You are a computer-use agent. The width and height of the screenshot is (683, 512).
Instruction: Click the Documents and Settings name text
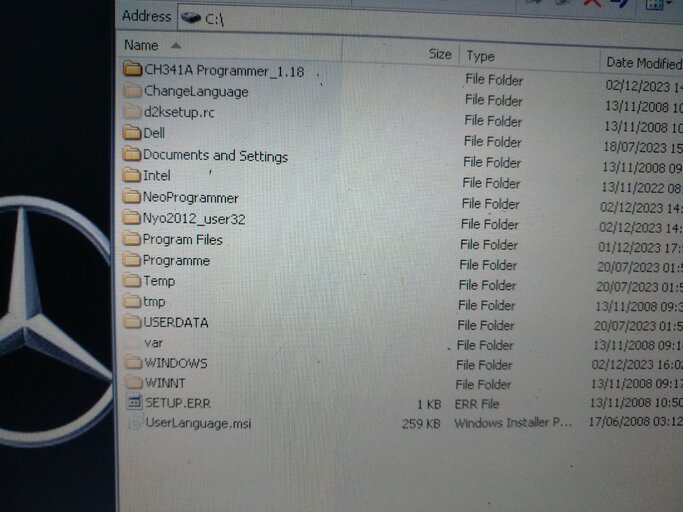[215, 156]
